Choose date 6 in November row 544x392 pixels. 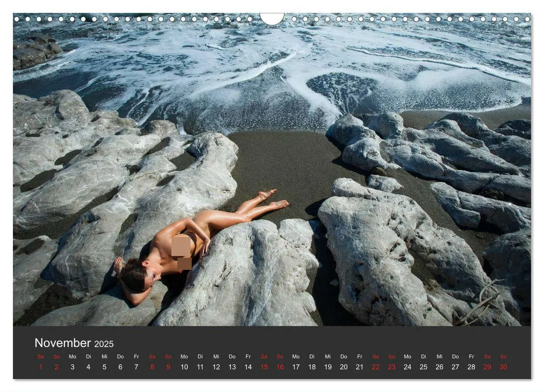tap(120, 367)
